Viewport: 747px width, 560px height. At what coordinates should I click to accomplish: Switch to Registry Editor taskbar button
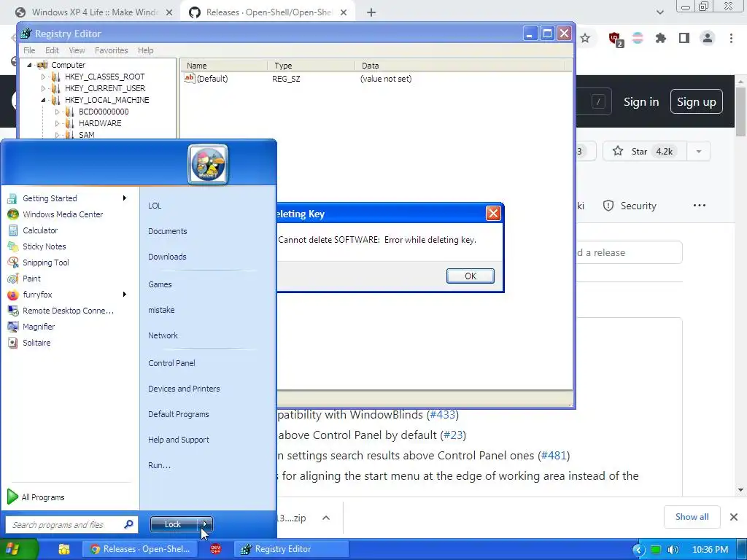(x=292, y=549)
